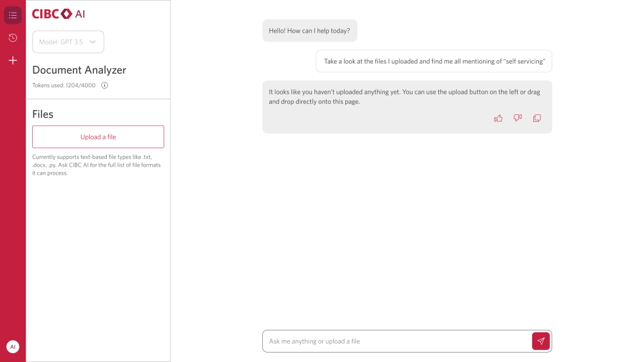The height and width of the screenshot is (362, 644).
Task: Give thumbs up to the response
Action: pos(498,118)
